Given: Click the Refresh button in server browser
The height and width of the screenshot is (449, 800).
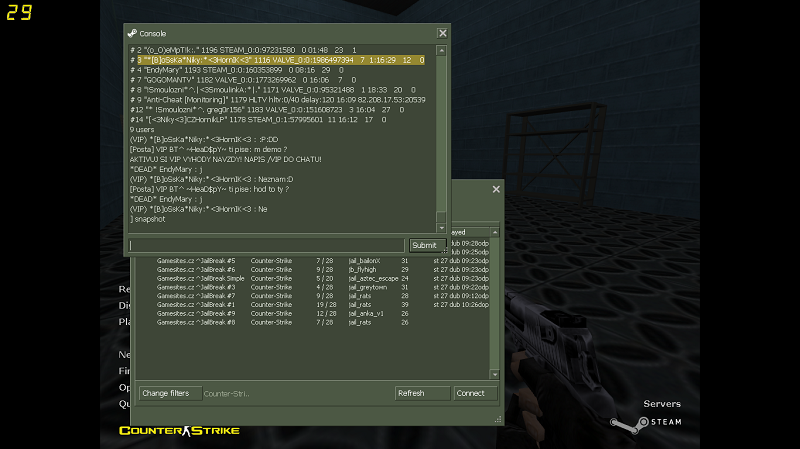Looking at the screenshot, I should (422, 393).
